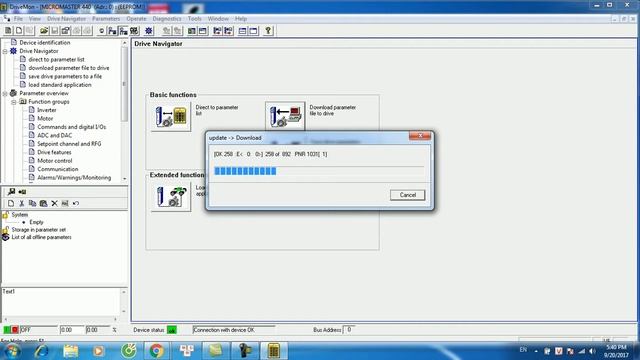Image resolution: width=640 pixels, height=360 pixels.
Task: Open the View menu
Action: (35, 19)
